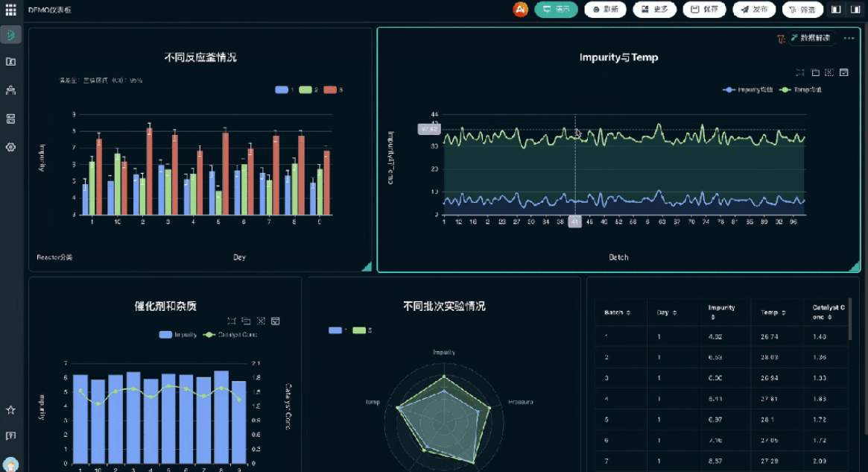
Task: Open the settings gear in the sidebar
Action: (10, 148)
